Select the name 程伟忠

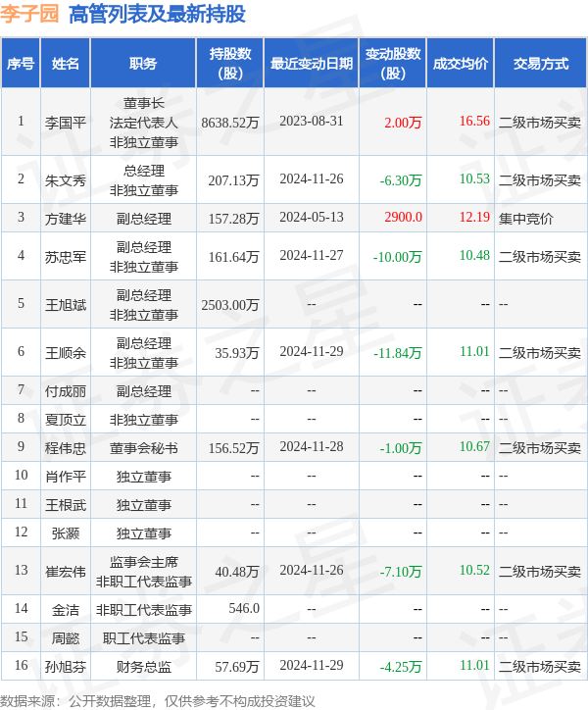click(66, 448)
